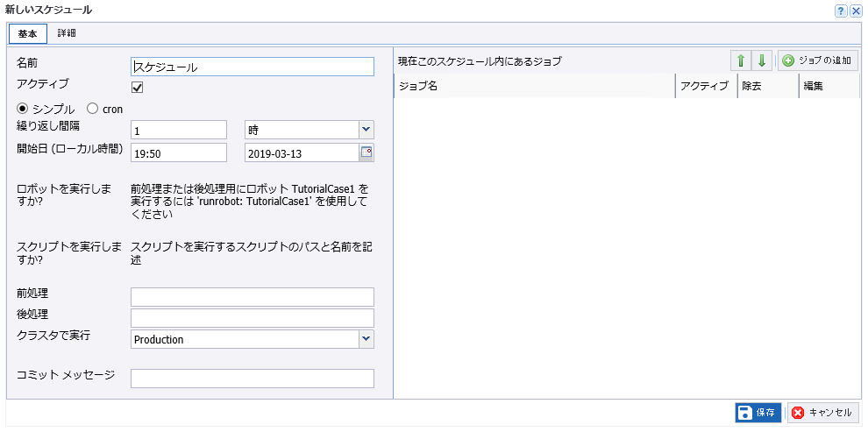This screenshot has height=432, width=868.
Task: Close the new schedule dialog
Action: (x=855, y=11)
